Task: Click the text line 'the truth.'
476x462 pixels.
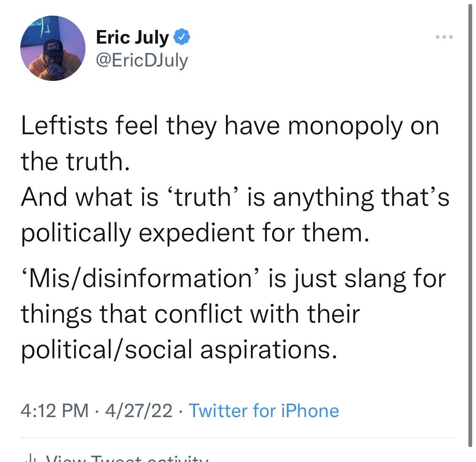Action: pyautogui.click(x=75, y=161)
